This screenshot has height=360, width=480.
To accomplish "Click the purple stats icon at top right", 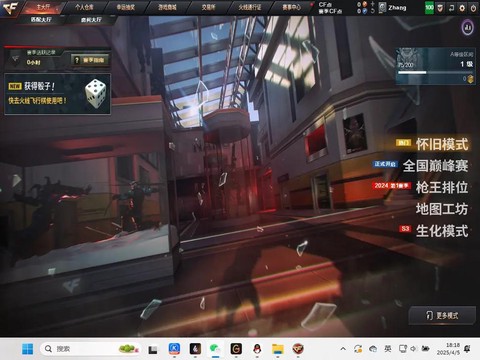I will [x=467, y=27].
